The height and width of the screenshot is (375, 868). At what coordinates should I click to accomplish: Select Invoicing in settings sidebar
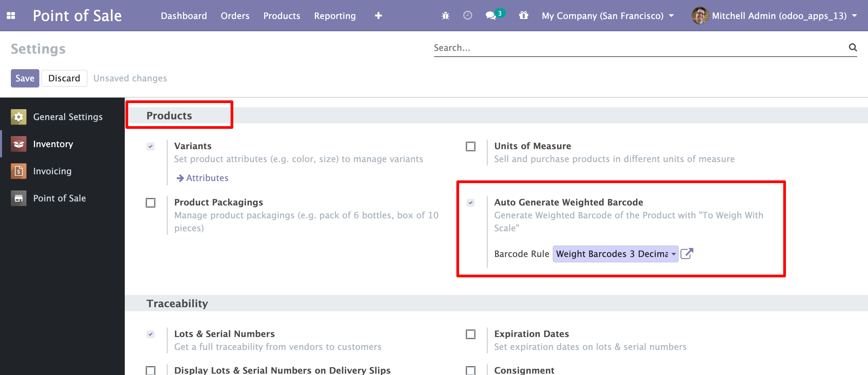(x=52, y=171)
